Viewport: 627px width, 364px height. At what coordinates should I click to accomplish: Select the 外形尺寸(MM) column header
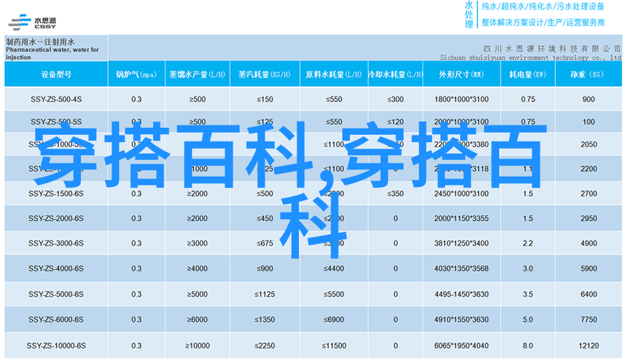pyautogui.click(x=461, y=75)
